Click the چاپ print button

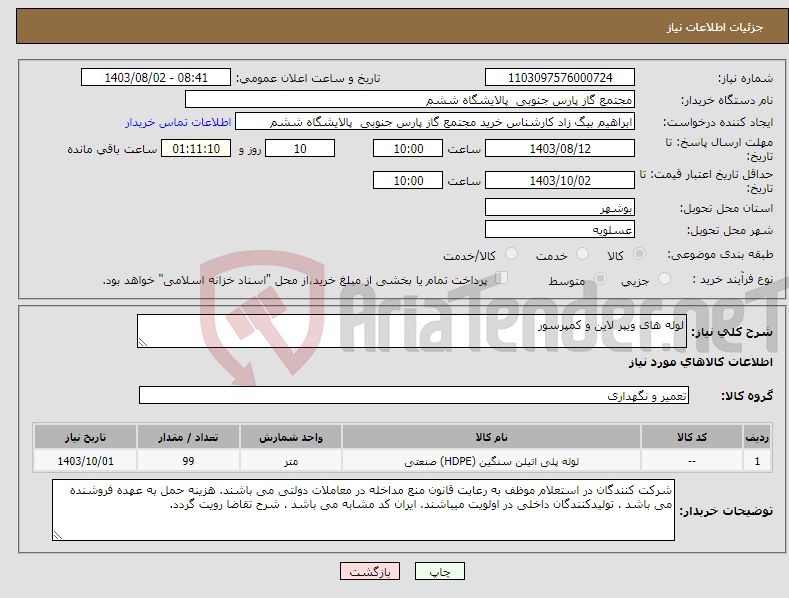(440, 572)
